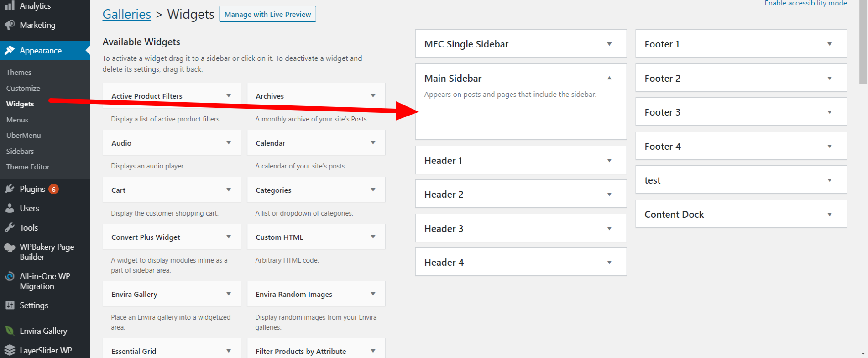
Task: Expand the Footer 1 widget area
Action: [x=830, y=44]
